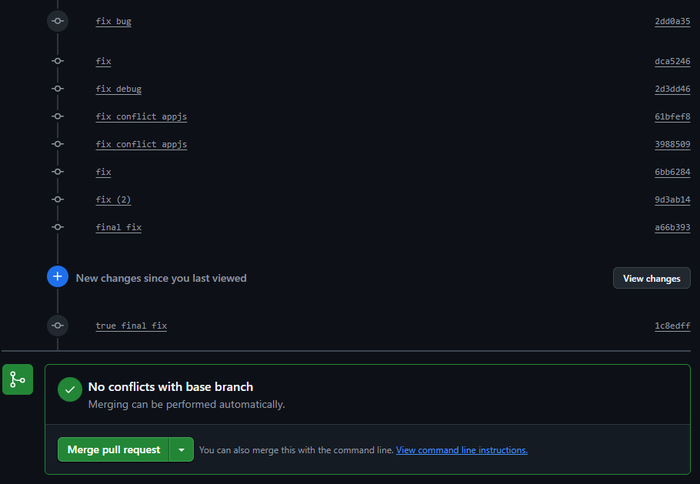The height and width of the screenshot is (484, 700).
Task: Open commit hash 1c8edff
Action: (x=672, y=326)
